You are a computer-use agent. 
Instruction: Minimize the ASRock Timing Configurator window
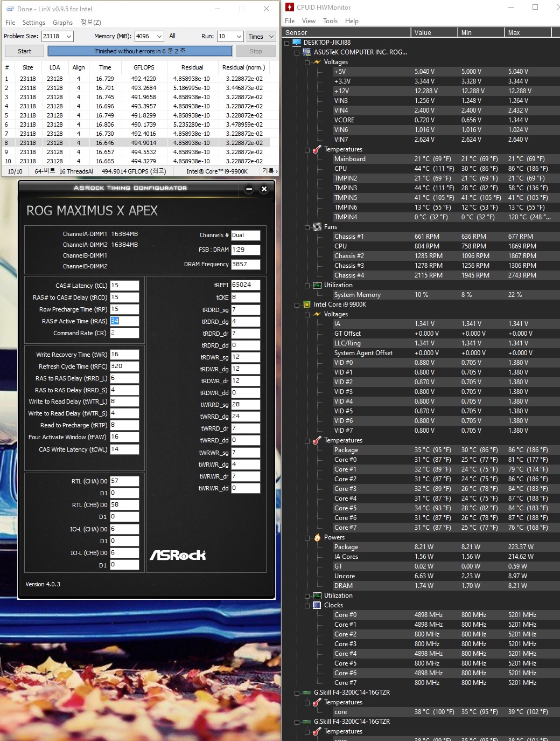(x=249, y=189)
